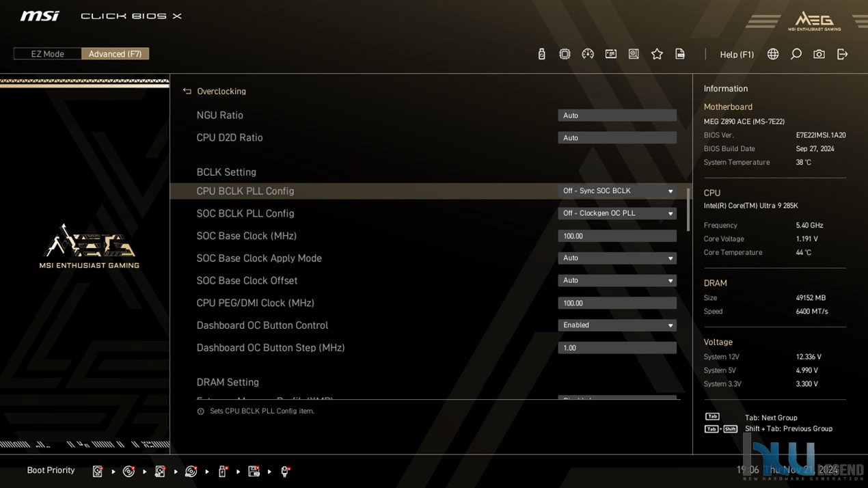Expand SOC Base Clock Apply Mode dropdown
This screenshot has width=868, height=488.
pyautogui.click(x=617, y=258)
